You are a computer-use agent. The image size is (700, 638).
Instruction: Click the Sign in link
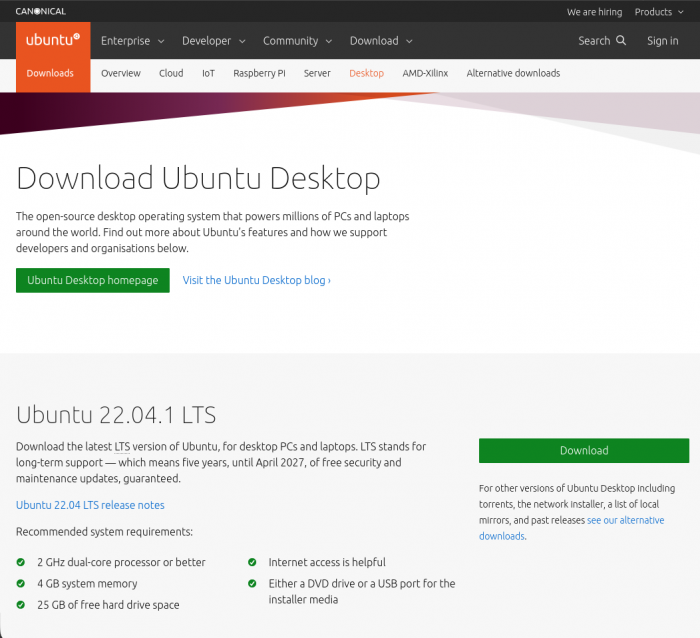coord(662,41)
